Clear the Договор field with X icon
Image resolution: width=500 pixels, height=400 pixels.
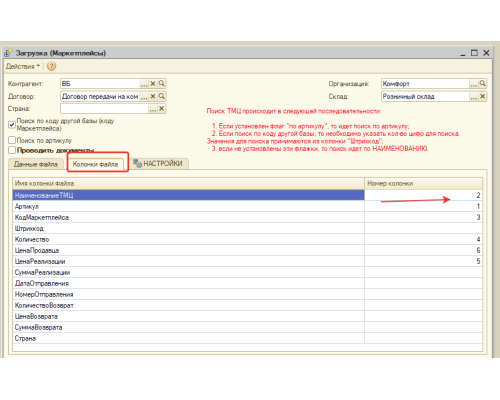click(x=153, y=96)
